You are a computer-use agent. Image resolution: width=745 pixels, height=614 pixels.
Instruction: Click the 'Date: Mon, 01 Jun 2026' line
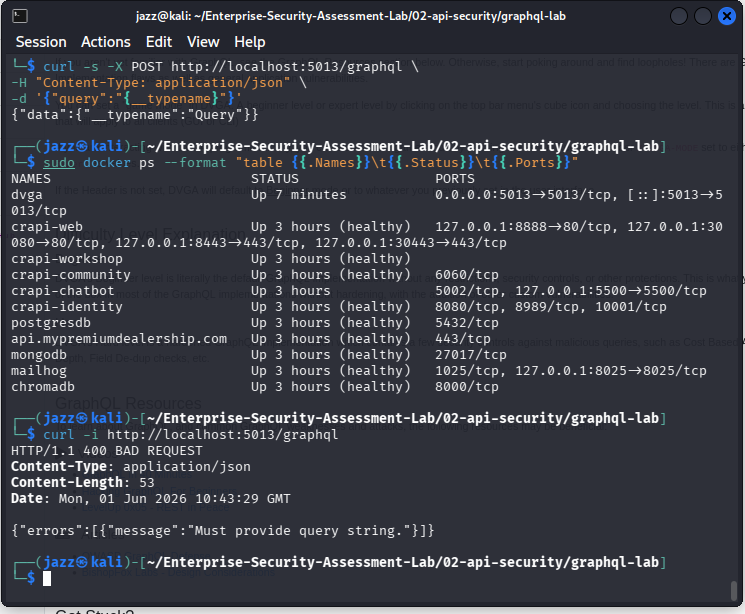click(x=151, y=499)
